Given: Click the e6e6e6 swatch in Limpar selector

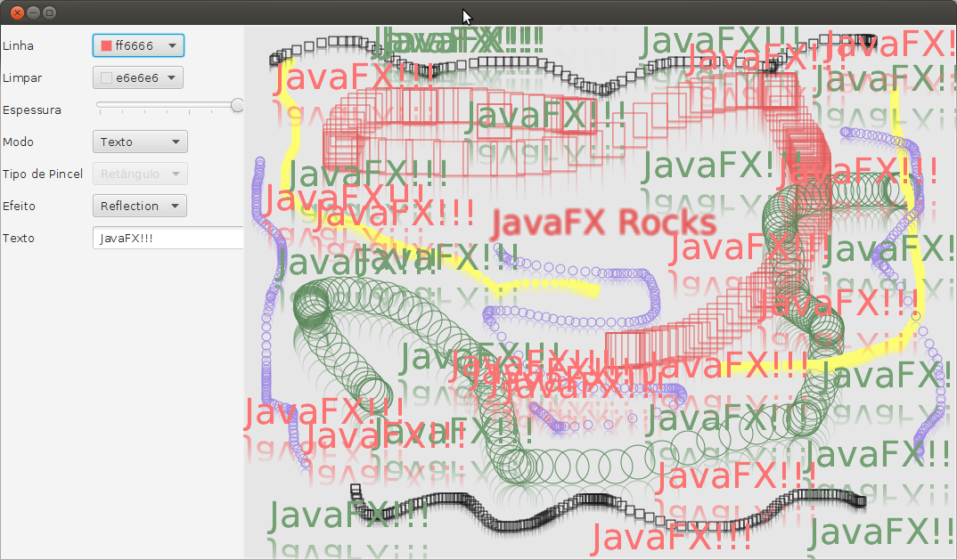Looking at the screenshot, I should 107,77.
